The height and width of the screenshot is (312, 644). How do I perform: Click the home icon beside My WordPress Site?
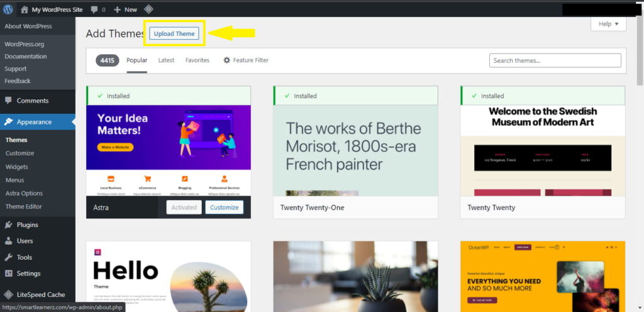pyautogui.click(x=25, y=9)
